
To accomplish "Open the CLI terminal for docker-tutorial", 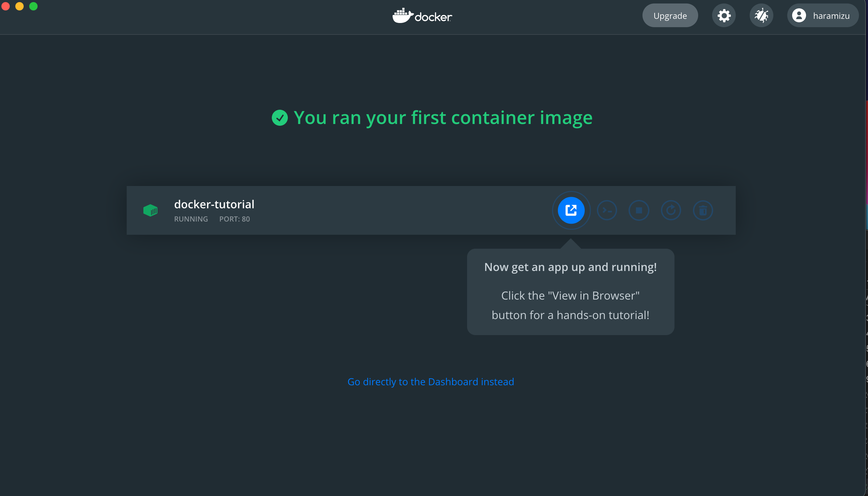I will coord(607,210).
